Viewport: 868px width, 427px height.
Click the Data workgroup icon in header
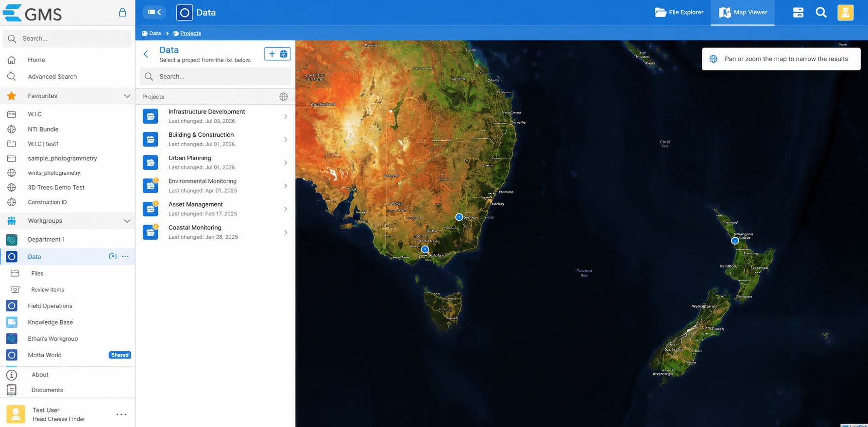pos(185,13)
